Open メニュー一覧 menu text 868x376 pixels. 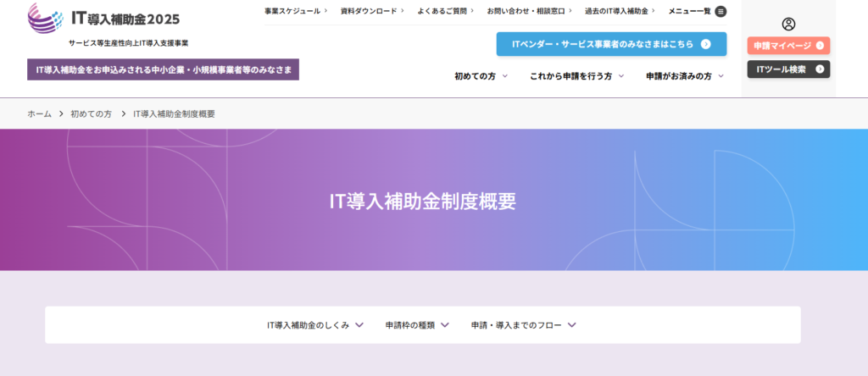689,11
